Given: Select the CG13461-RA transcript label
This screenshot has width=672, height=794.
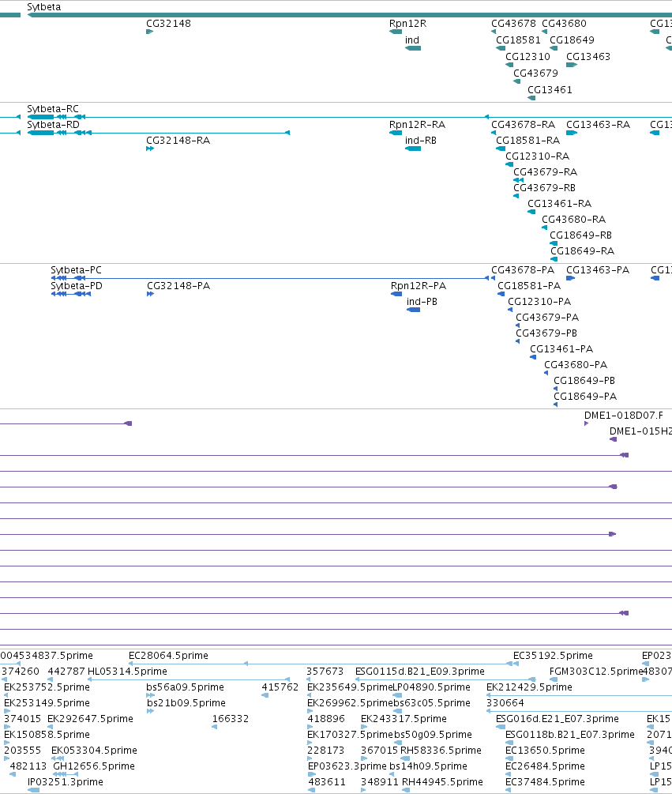Looking at the screenshot, I should [560, 203].
